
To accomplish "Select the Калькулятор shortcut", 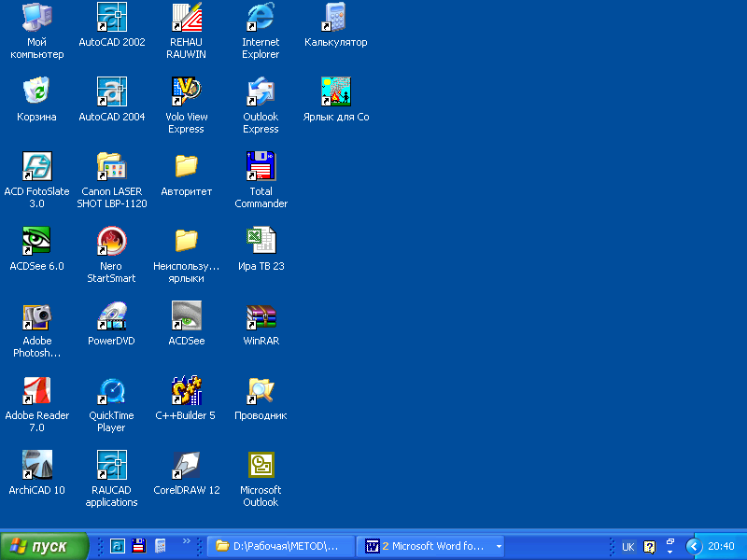I will (x=335, y=17).
